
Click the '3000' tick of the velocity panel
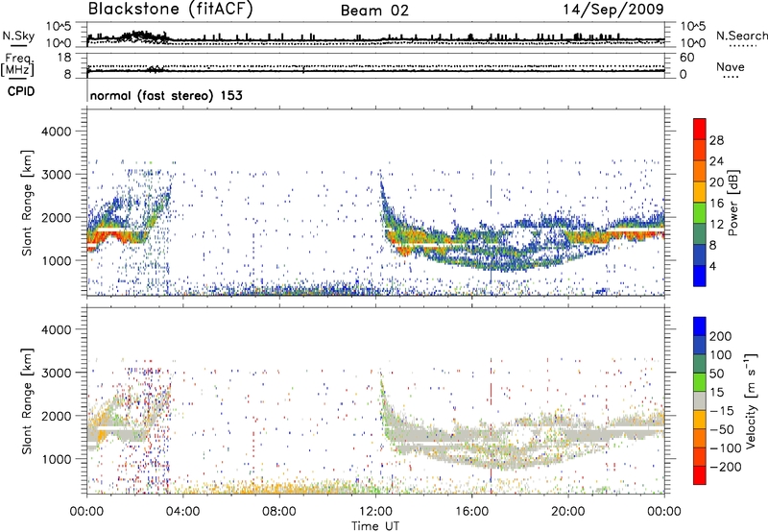[x=56, y=373]
